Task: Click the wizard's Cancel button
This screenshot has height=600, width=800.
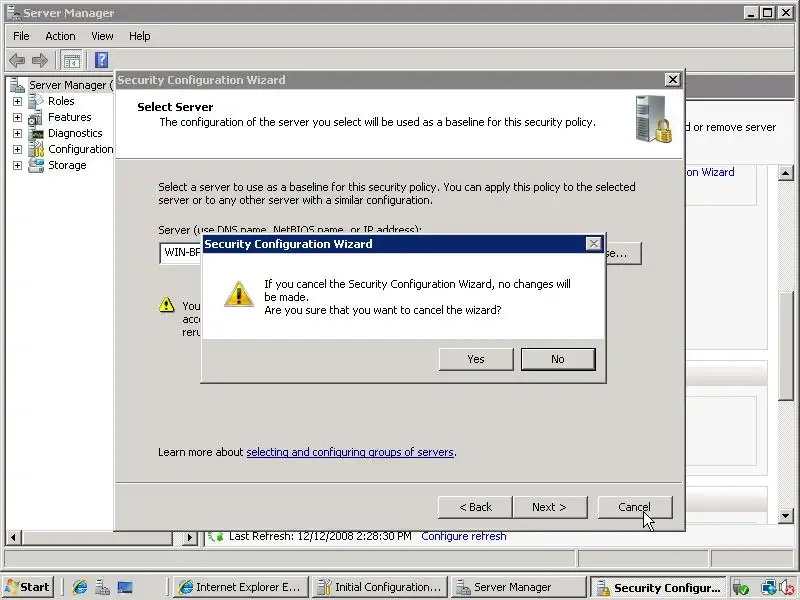Action: 635,507
